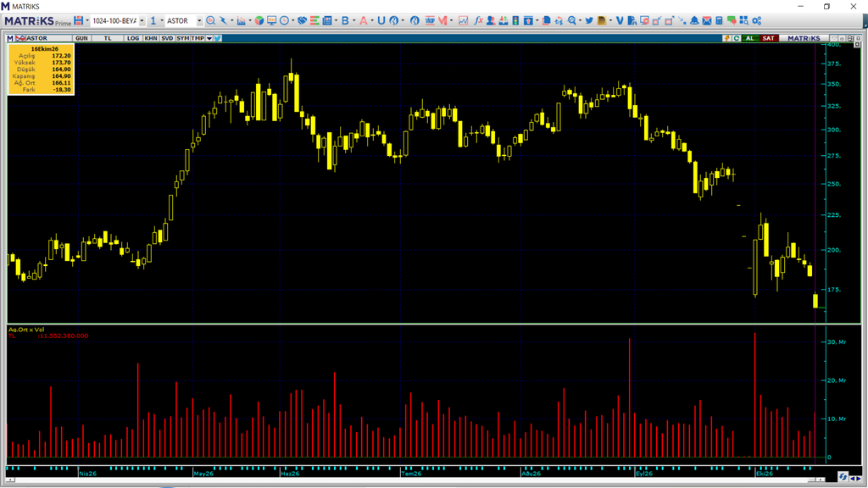Viewport: 868px width, 488px height.
Task: Open the Twitter bird icon in main toolbar
Action: (589, 20)
